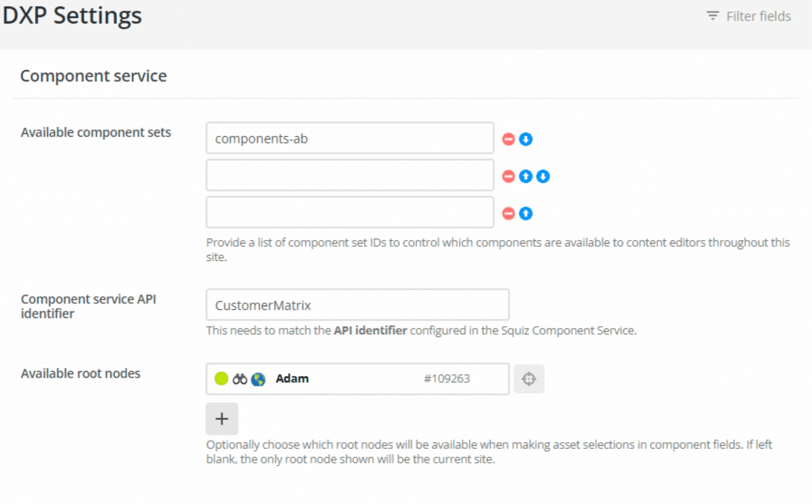
Task: Edit the components-ab input field
Action: coord(349,138)
